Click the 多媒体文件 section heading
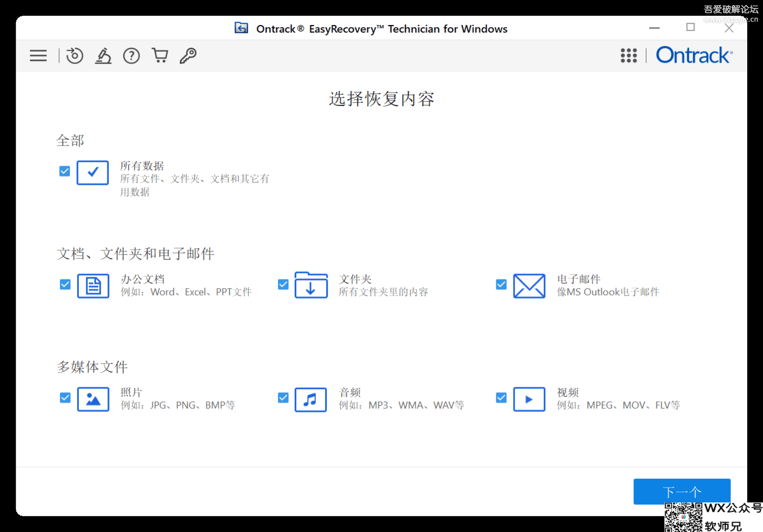Image resolution: width=763 pixels, height=532 pixels. [92, 367]
